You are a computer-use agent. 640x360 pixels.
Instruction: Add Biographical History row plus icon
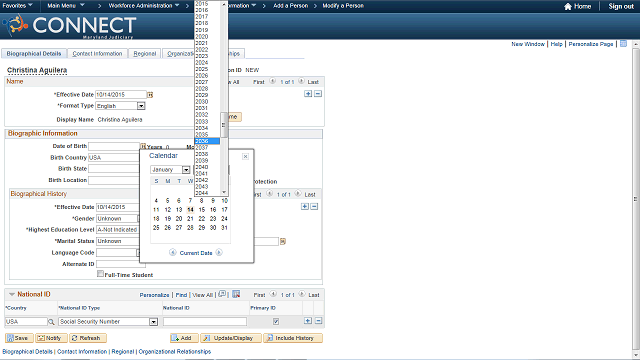pyautogui.click(x=305, y=207)
